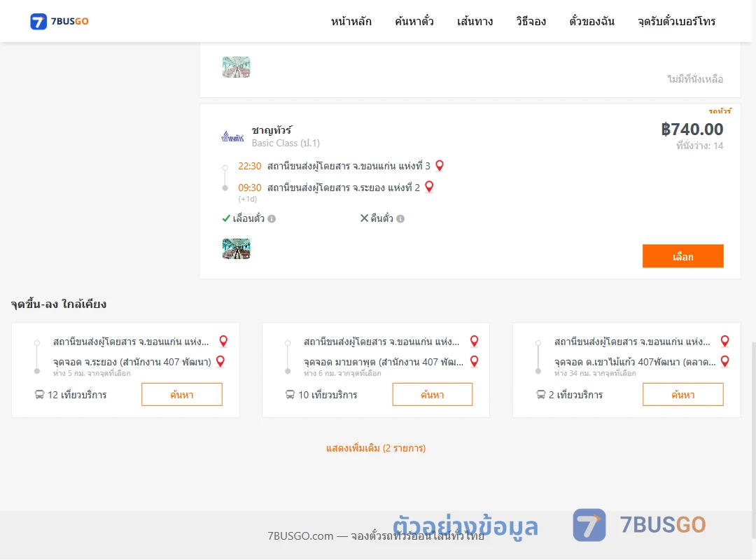Expand แสดงเพิ่มเติม (2 รายการ) link
This screenshot has height=560, width=756.
(x=376, y=448)
